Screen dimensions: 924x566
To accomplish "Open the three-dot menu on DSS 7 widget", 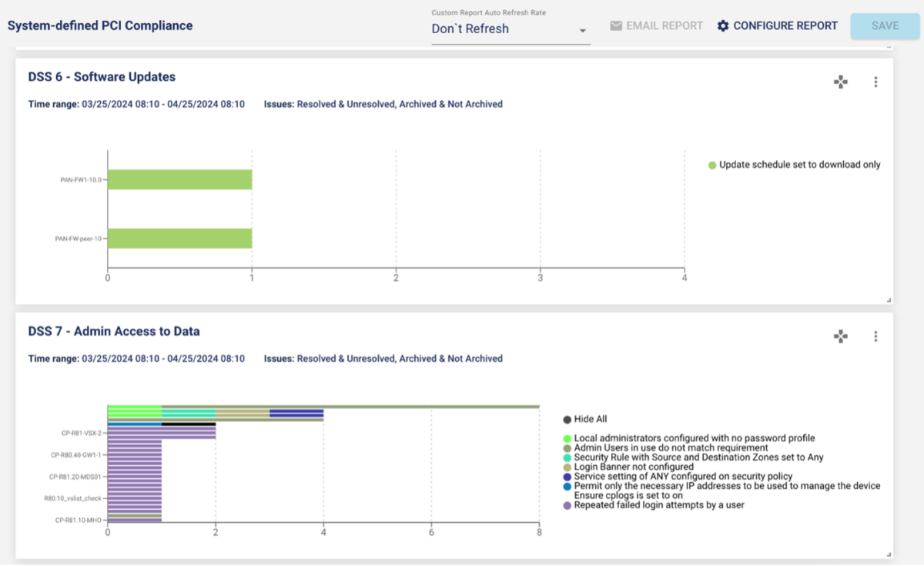I will click(x=875, y=336).
